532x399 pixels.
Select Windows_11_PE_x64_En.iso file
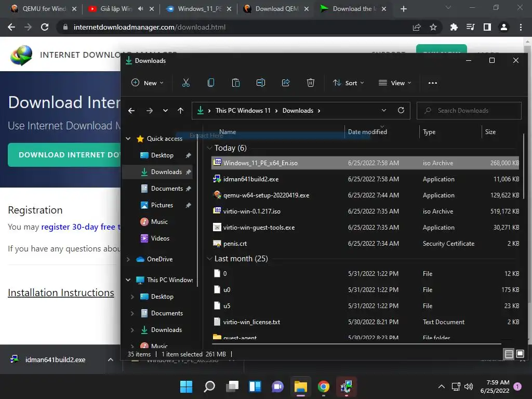[x=365, y=163]
